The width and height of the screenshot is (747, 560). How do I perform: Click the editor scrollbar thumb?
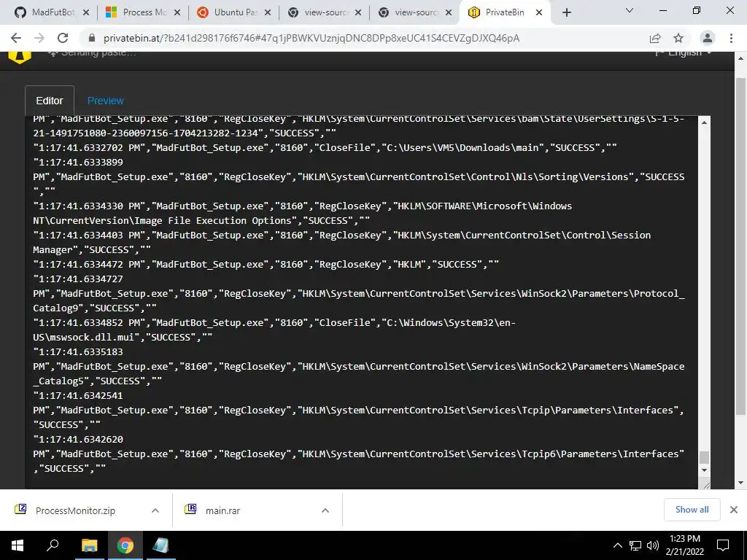click(704, 457)
